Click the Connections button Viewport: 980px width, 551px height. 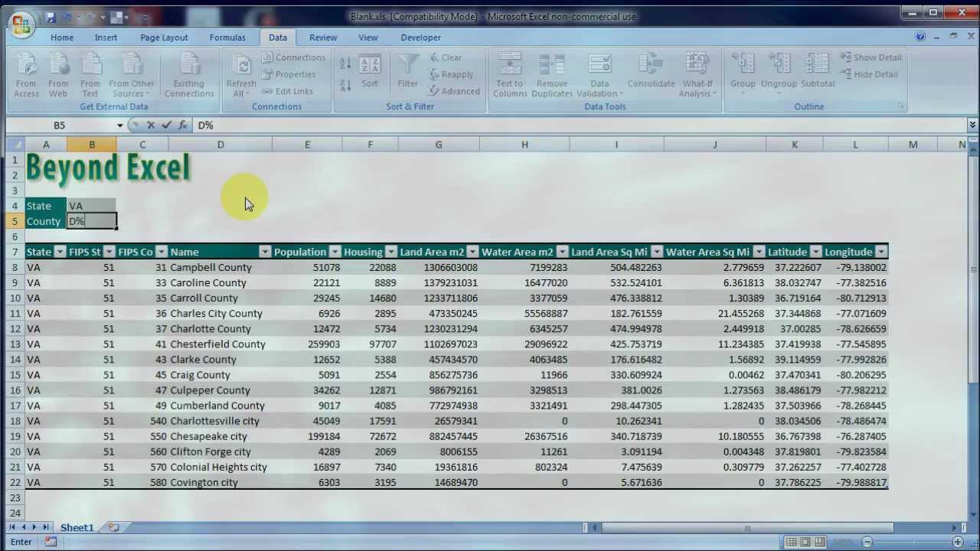point(293,57)
